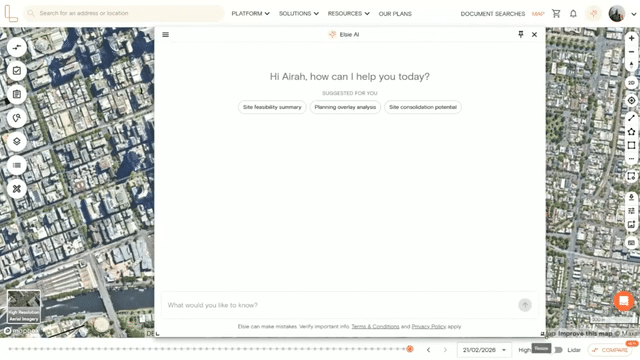Choose the Site consolidation potential suggestion
Screen dimensions: 640x360
pyautogui.click(x=422, y=107)
